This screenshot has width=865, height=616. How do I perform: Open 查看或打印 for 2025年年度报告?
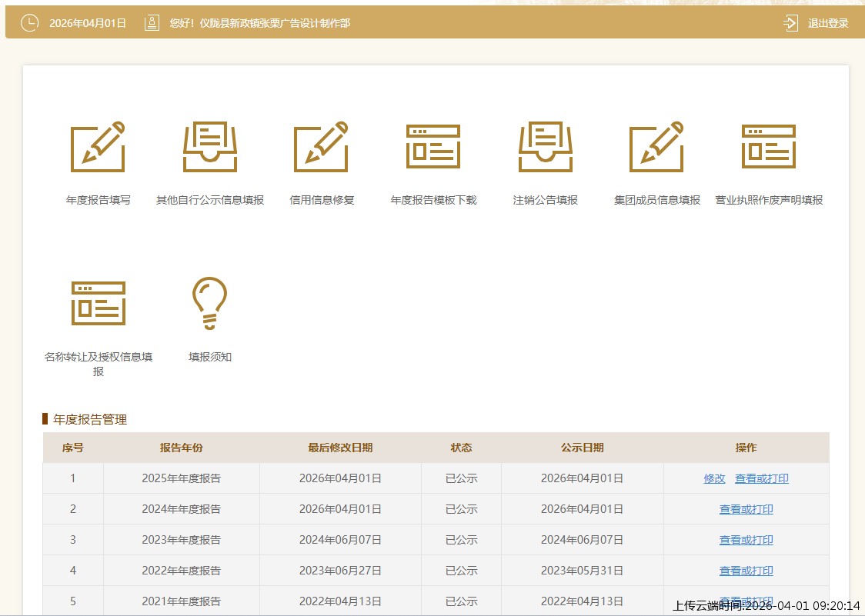761,478
